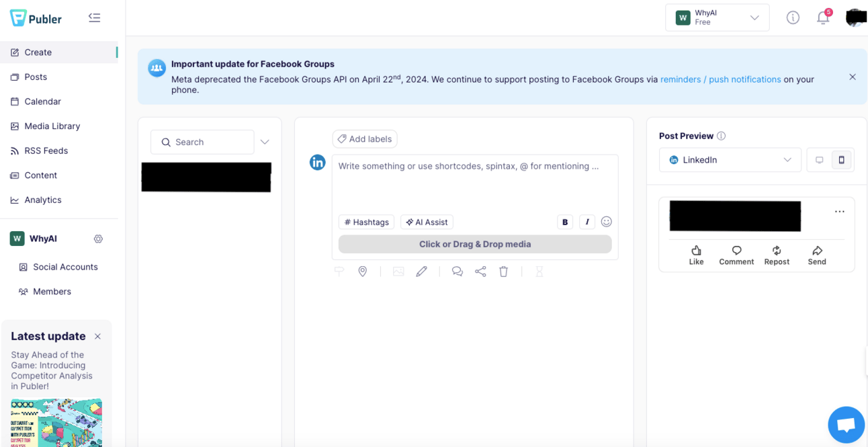Open the LinkedIn preview network dropdown

730,160
